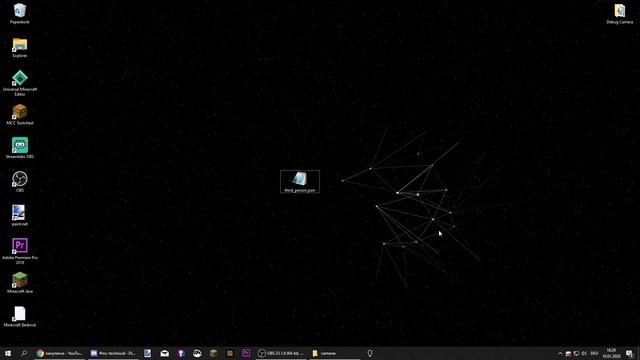The image size is (640, 360).
Task: Open the notification action center
Action: coord(629,353)
